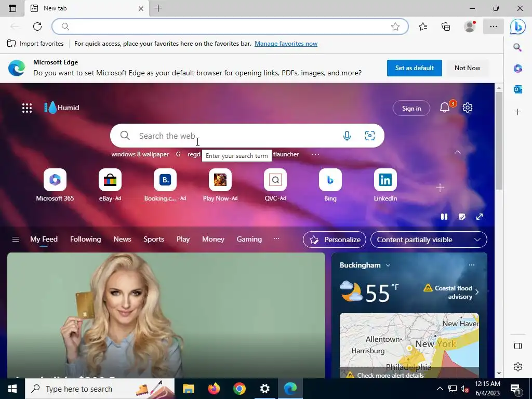Viewport: 532px width, 399px height.
Task: Click the Personalize button
Action: pyautogui.click(x=335, y=240)
